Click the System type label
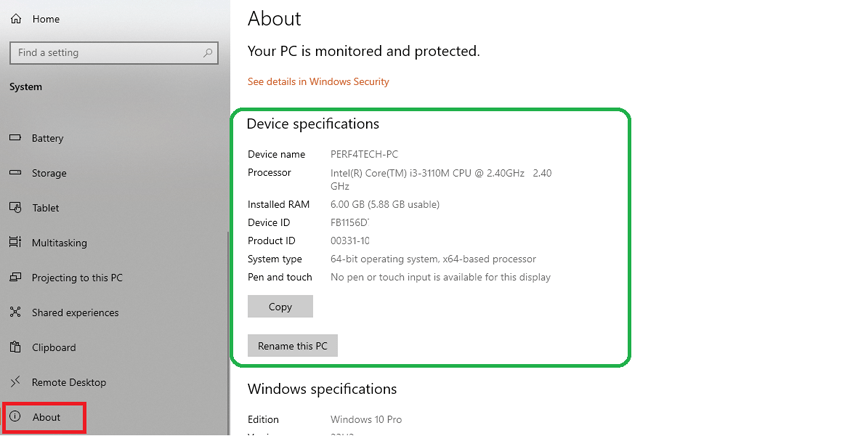The height and width of the screenshot is (436, 850). point(275,259)
